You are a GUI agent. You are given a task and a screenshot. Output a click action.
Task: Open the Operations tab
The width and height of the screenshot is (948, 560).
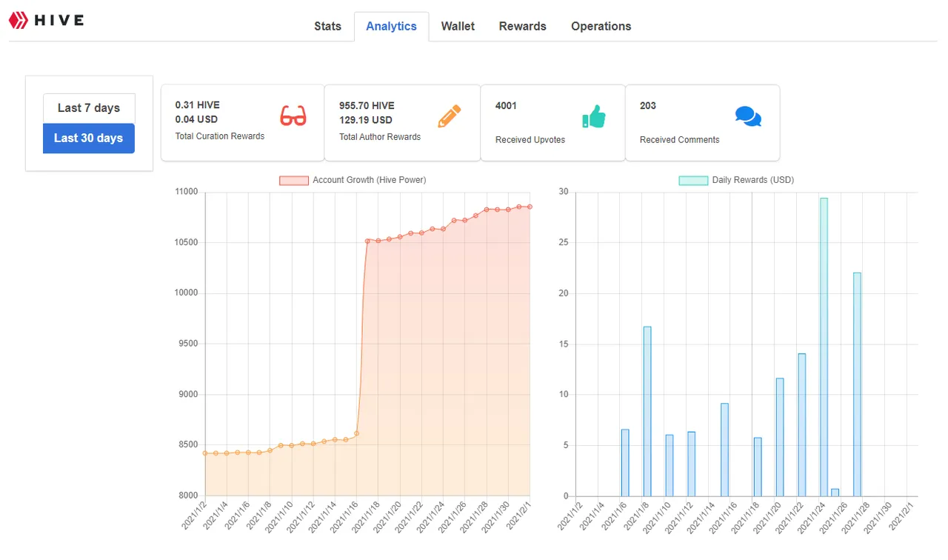(x=601, y=26)
